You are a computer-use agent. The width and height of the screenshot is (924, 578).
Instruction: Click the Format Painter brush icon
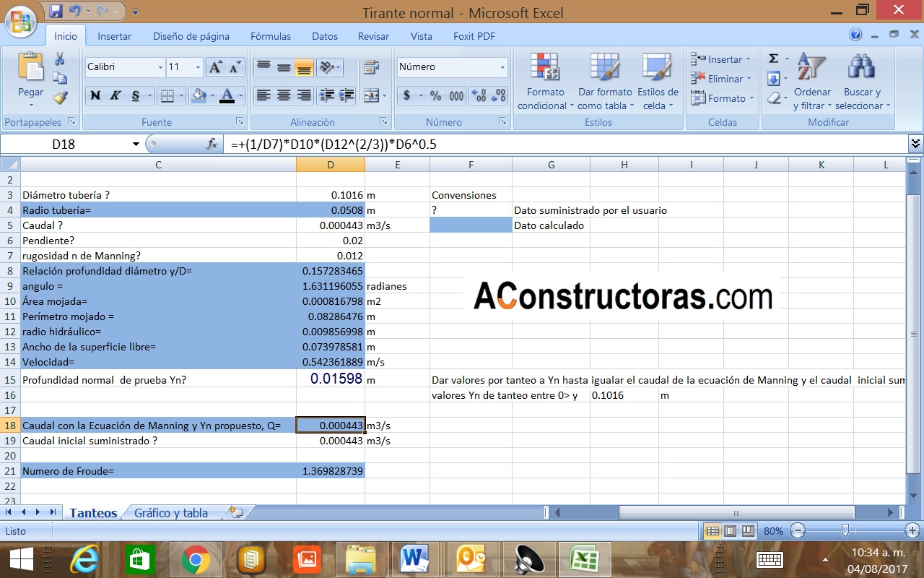(60, 97)
